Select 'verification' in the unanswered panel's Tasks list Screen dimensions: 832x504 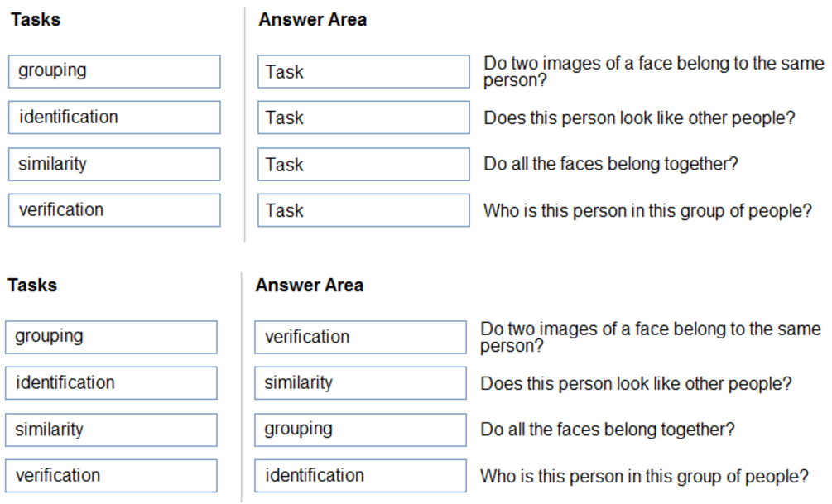coord(114,210)
